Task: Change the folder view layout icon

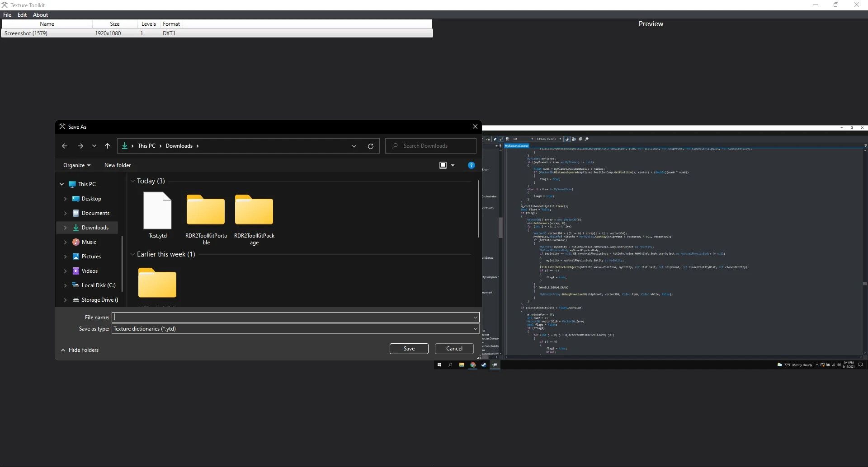Action: pos(443,165)
